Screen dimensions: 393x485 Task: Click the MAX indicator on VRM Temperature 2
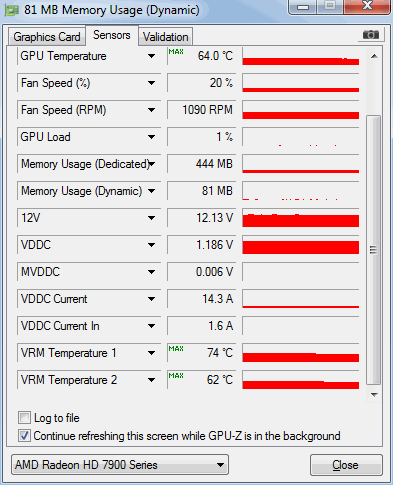[176, 376]
